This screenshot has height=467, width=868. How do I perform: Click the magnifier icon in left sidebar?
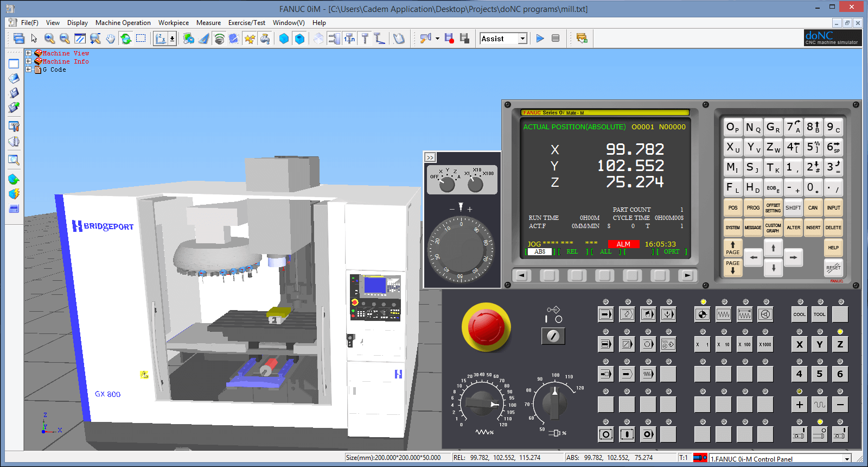point(14,160)
